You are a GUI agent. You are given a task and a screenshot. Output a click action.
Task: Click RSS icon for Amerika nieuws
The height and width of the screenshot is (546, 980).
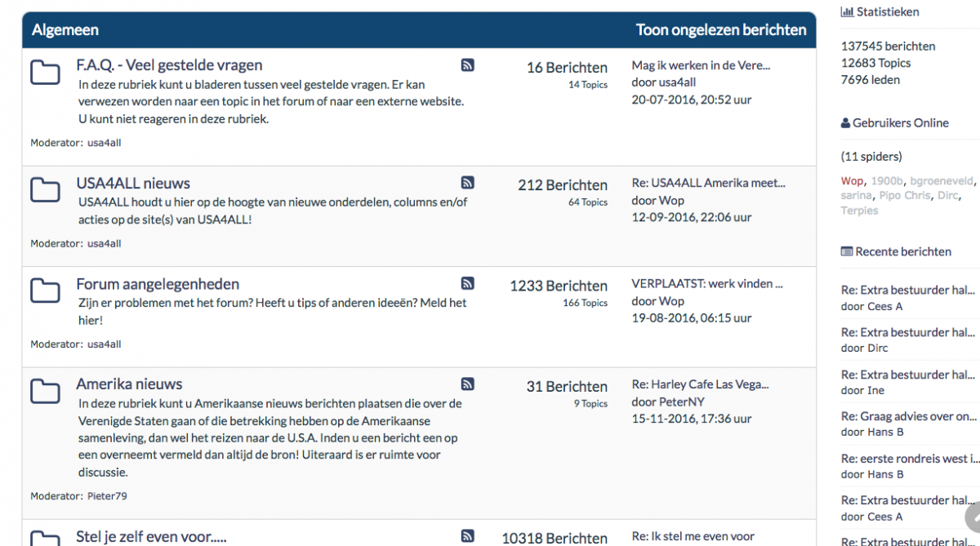pyautogui.click(x=468, y=384)
